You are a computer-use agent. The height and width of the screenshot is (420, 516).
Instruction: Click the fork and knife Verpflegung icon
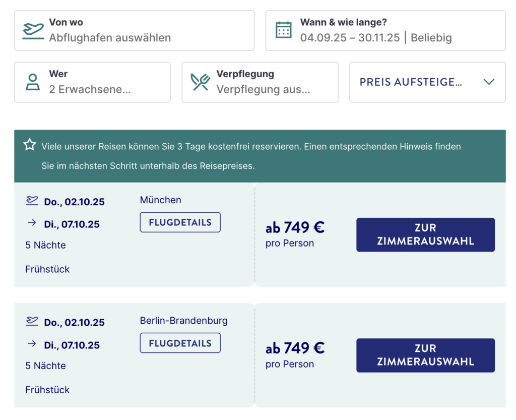pos(200,82)
